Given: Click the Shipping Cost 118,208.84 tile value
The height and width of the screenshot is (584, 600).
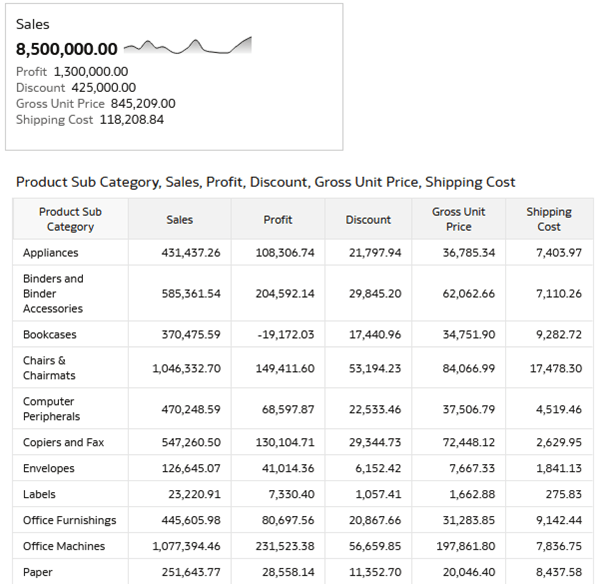Looking at the screenshot, I should [x=132, y=120].
